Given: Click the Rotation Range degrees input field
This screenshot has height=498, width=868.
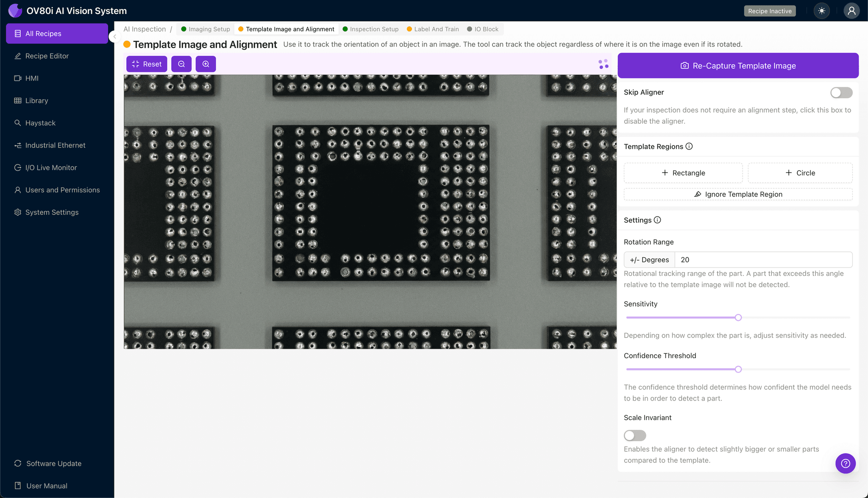Looking at the screenshot, I should [763, 260].
